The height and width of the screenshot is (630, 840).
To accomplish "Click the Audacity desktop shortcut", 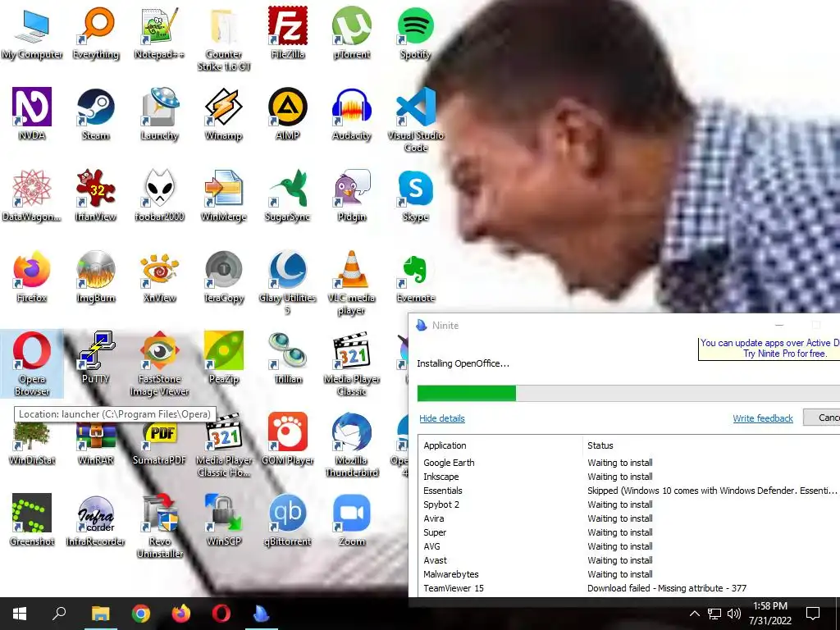I will [x=351, y=115].
